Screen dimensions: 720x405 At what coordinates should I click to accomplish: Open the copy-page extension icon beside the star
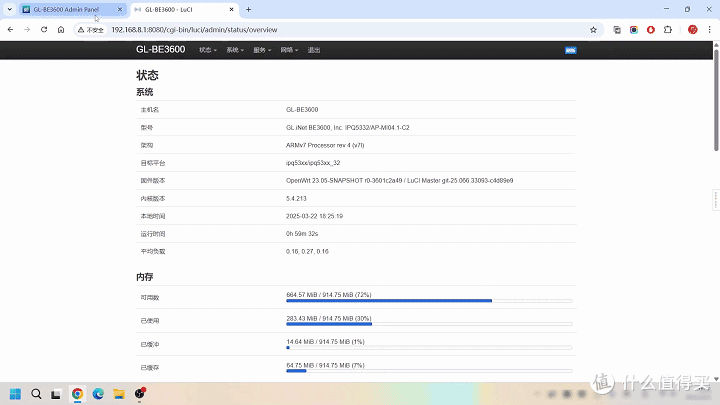coord(617,30)
